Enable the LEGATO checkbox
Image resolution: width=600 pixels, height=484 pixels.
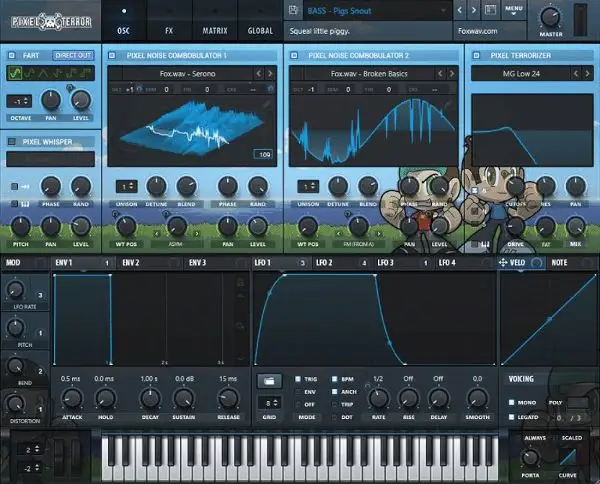512,416
